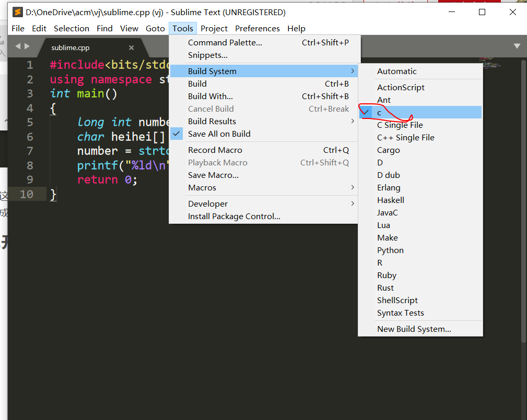The width and height of the screenshot is (527, 420).
Task: Select Ant build system
Action: pos(420,100)
